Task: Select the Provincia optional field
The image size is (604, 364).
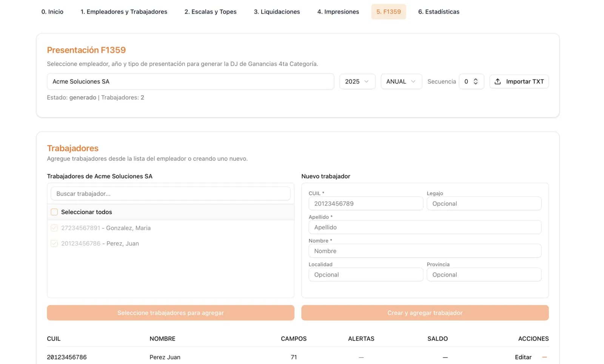Action: pos(484,275)
